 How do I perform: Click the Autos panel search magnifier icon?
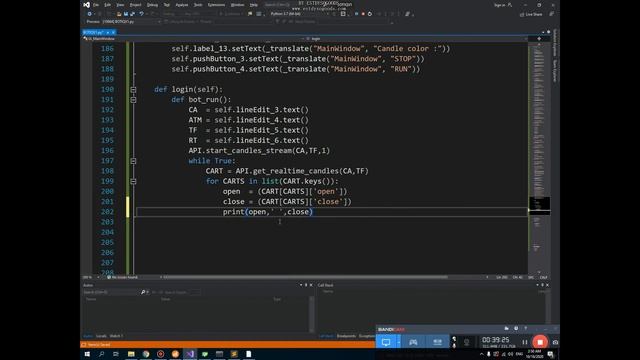pyautogui.click(x=143, y=292)
